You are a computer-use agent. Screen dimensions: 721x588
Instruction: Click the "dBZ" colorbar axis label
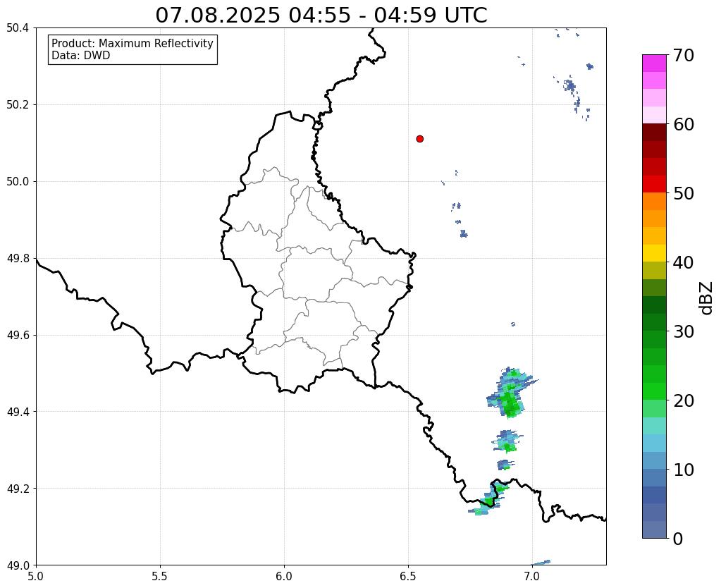707,298
